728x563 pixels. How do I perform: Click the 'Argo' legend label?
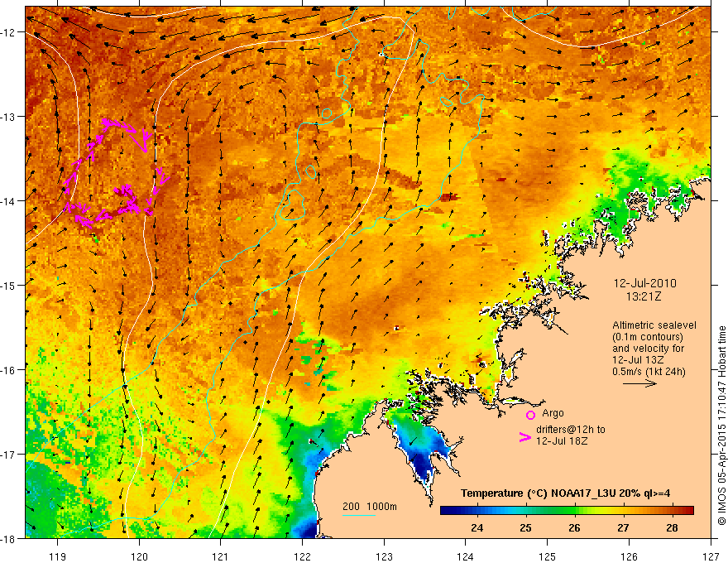(x=553, y=413)
